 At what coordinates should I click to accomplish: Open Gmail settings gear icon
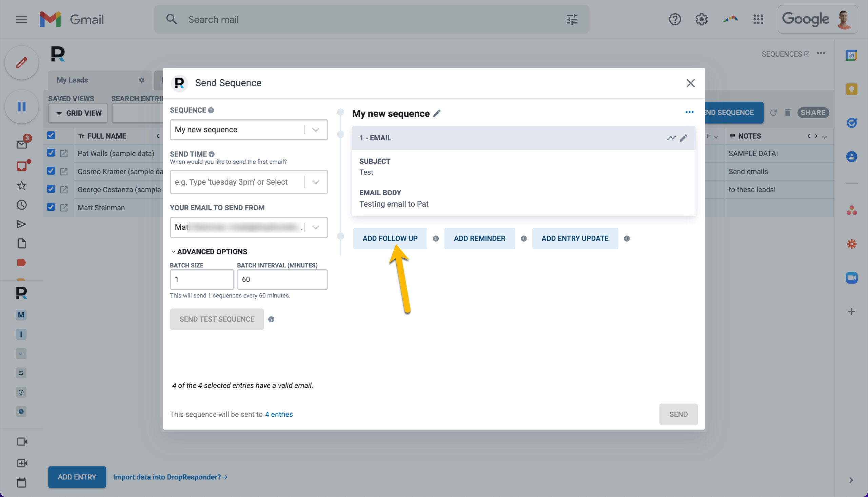[x=701, y=19]
